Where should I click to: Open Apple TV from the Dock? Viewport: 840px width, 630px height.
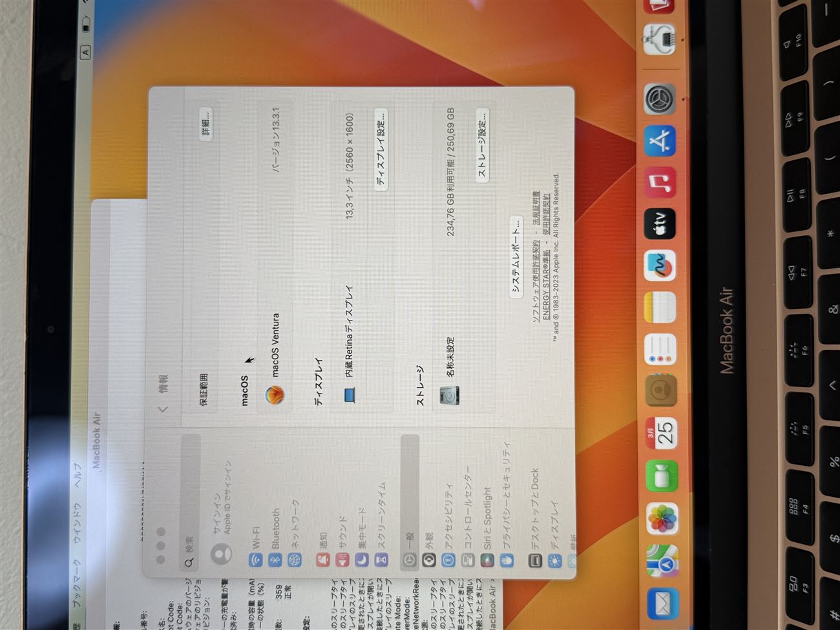tap(660, 224)
